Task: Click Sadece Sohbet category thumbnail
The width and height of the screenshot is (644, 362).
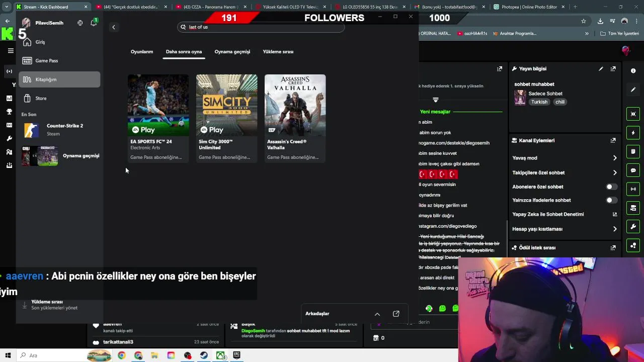Action: coord(520,98)
